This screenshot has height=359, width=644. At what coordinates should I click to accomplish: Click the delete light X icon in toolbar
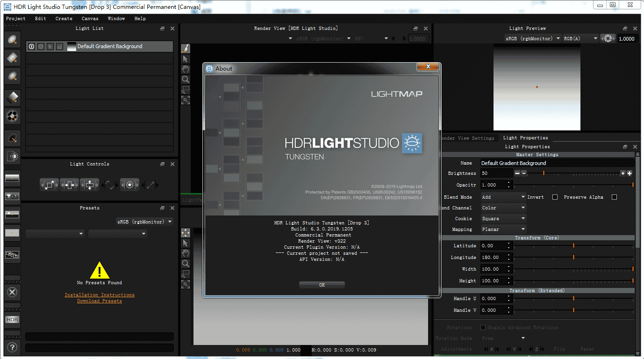coord(12,292)
